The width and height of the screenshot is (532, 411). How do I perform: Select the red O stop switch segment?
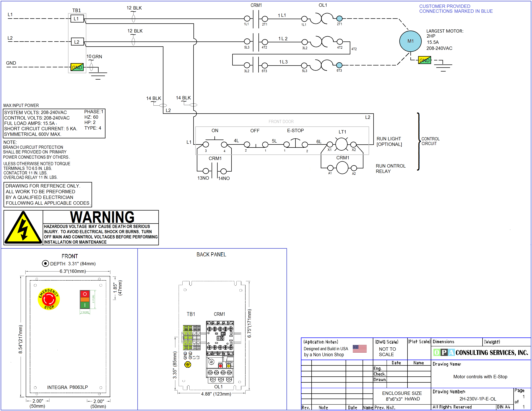click(85, 294)
